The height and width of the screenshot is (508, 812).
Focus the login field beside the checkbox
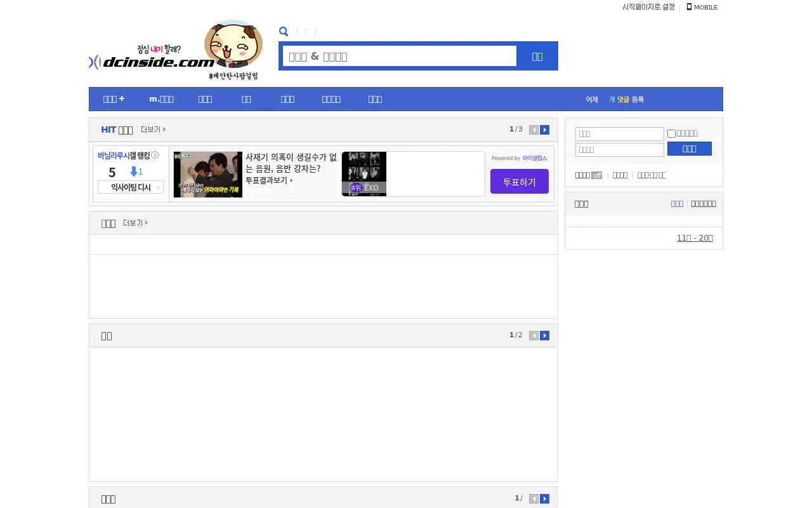[x=620, y=134]
